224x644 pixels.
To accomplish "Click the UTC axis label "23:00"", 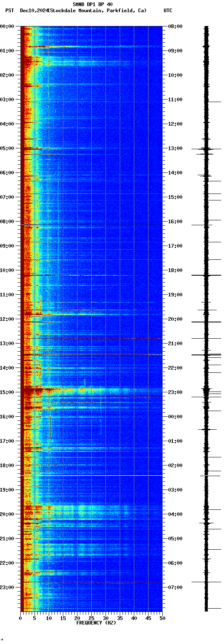I will pos(175,392).
